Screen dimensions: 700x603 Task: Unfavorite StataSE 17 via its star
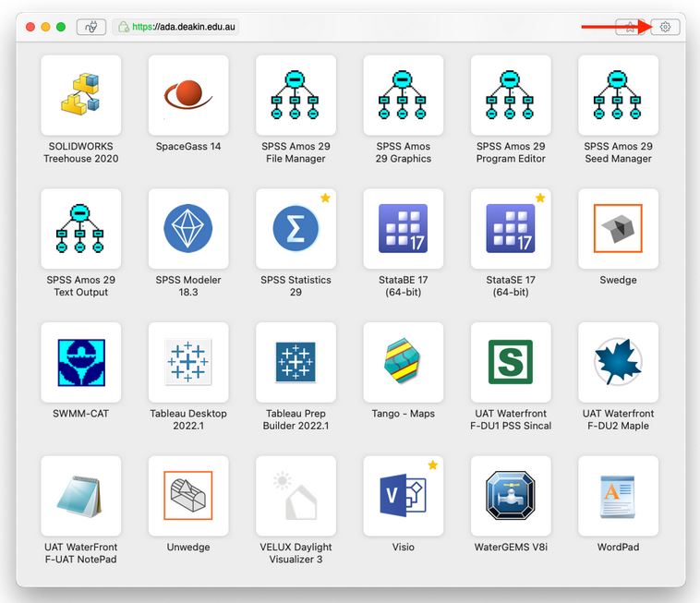tap(540, 198)
